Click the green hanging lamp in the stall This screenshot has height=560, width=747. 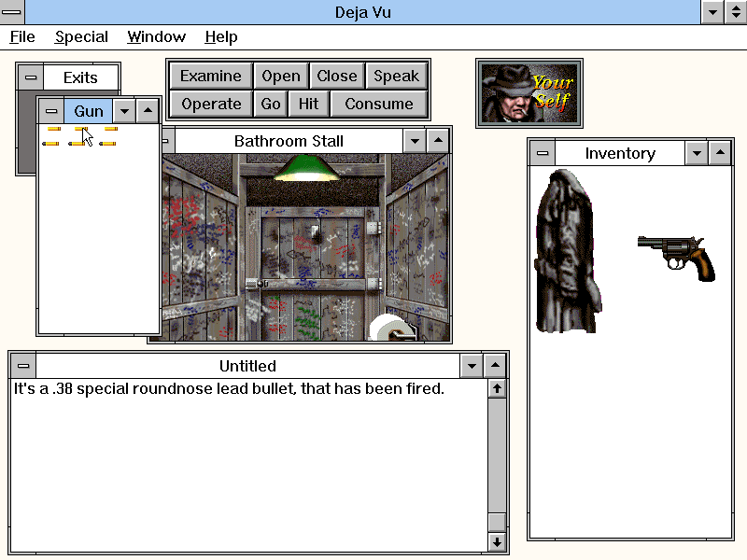pyautogui.click(x=306, y=168)
